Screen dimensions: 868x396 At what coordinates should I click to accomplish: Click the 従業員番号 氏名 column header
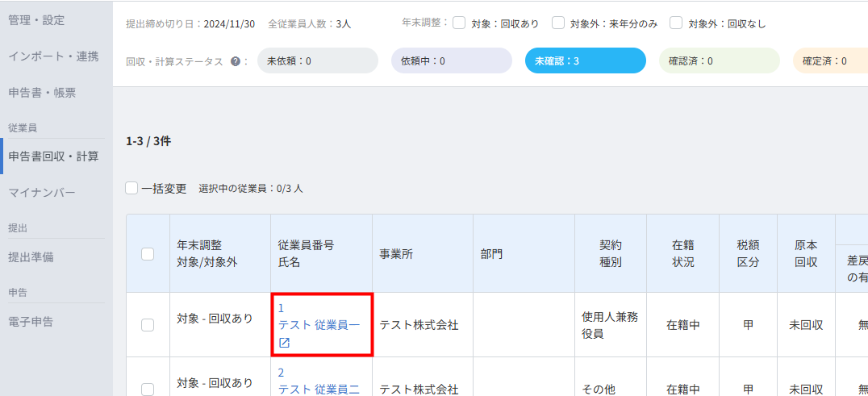(321, 254)
